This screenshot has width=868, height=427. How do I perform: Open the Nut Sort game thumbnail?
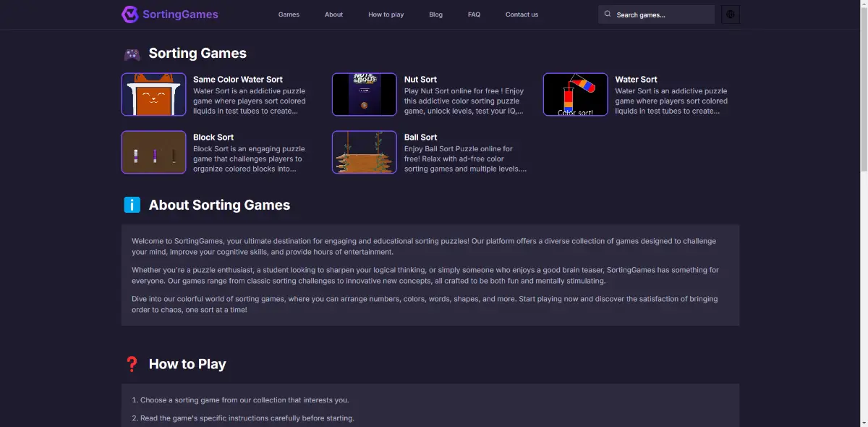pyautogui.click(x=364, y=94)
